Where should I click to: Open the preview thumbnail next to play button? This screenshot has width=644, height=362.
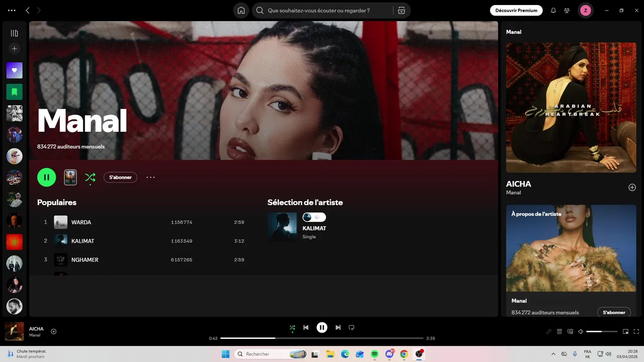(x=70, y=177)
